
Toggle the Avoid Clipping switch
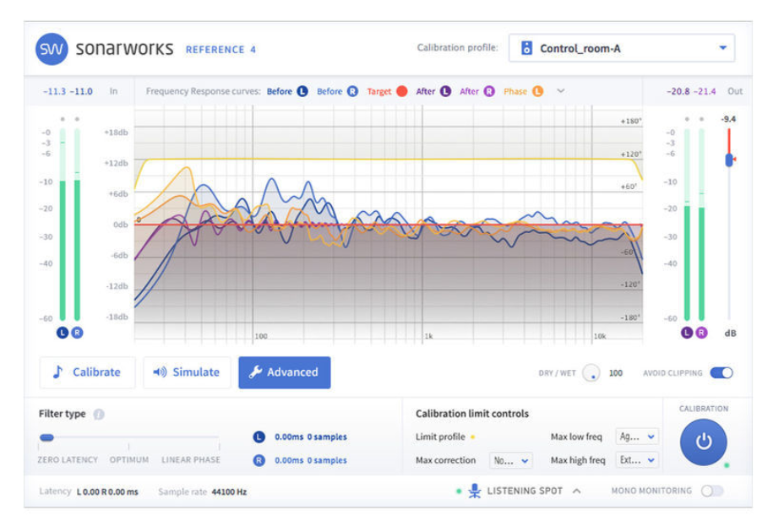pyautogui.click(x=721, y=373)
